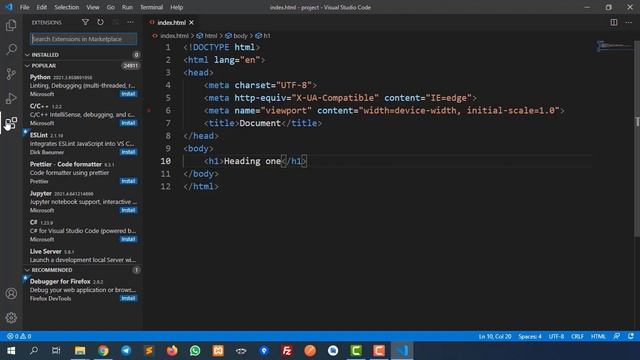This screenshot has width=640, height=360.
Task: Open WhatsApp from the taskbar
Action: click(195, 351)
